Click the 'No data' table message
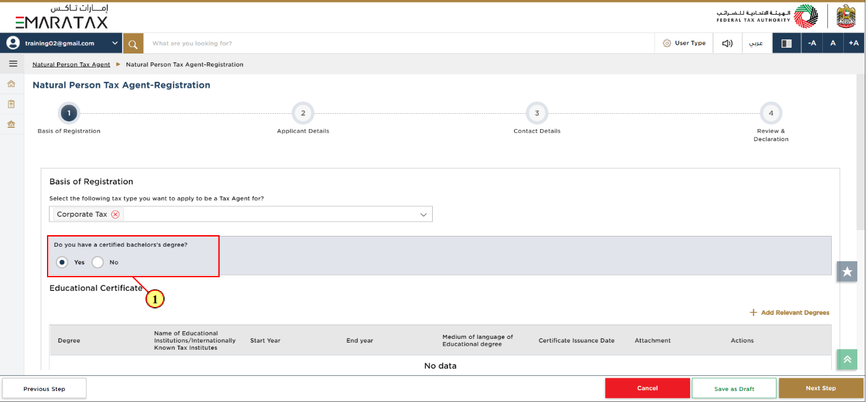The width and height of the screenshot is (868, 405). [x=440, y=366]
